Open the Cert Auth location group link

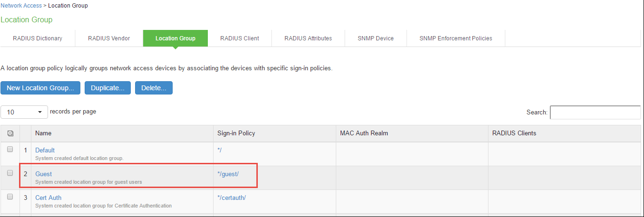(x=49, y=198)
